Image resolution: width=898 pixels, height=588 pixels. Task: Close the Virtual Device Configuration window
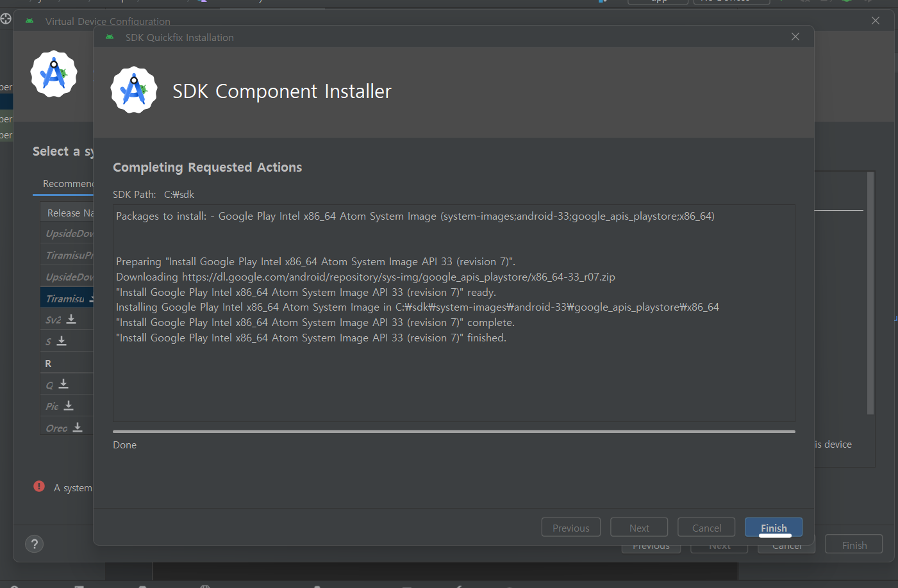click(875, 20)
